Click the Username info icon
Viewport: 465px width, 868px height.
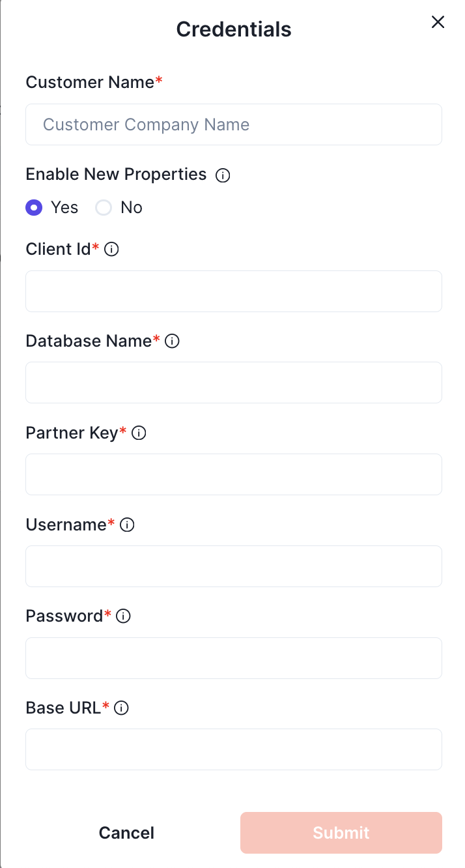tap(127, 525)
